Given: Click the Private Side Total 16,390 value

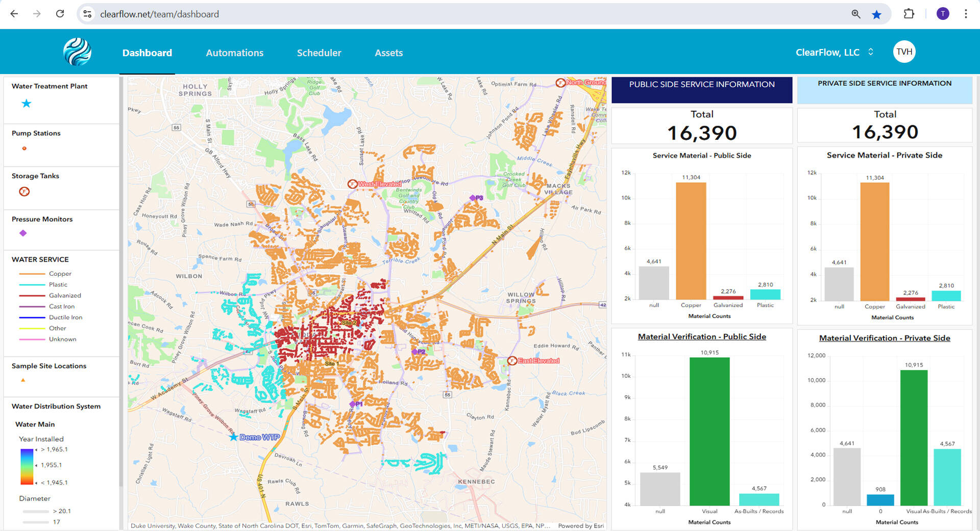Looking at the screenshot, I should (885, 132).
